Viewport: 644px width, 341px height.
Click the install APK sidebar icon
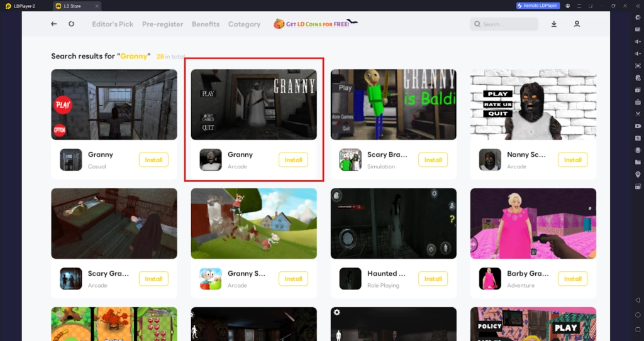pos(638,102)
